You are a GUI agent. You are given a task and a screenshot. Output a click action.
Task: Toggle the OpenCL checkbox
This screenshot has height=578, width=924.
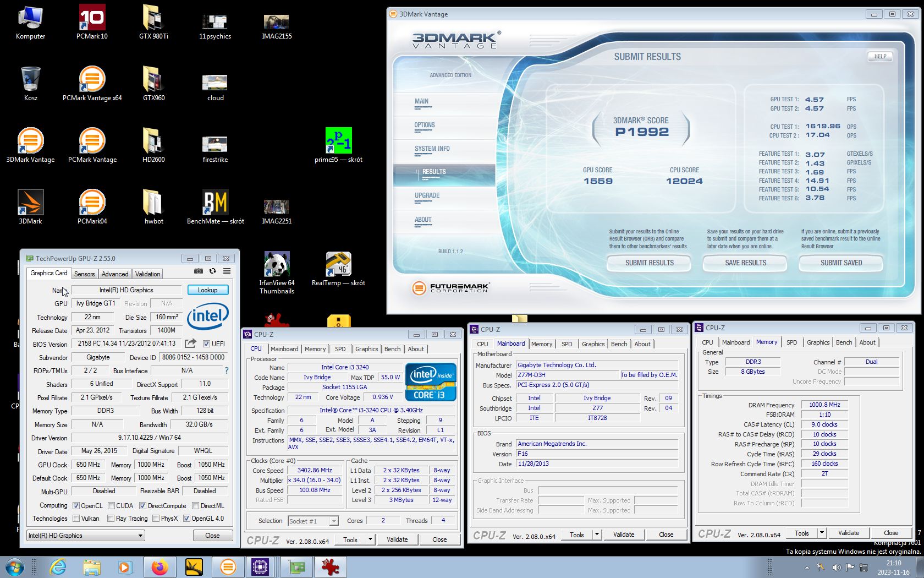76,505
